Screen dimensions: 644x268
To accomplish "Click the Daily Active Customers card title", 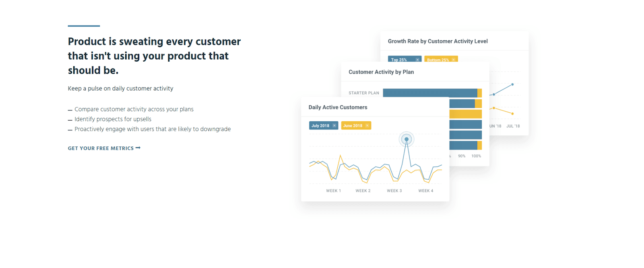I will click(x=338, y=107).
